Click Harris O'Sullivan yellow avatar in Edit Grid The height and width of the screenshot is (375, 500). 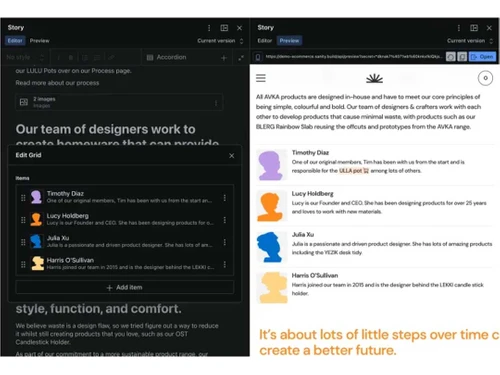point(37,263)
